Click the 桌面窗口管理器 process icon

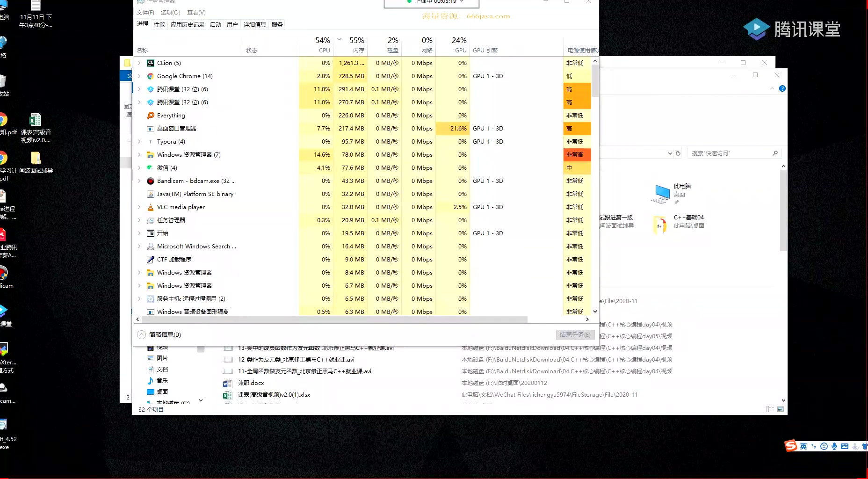point(151,129)
